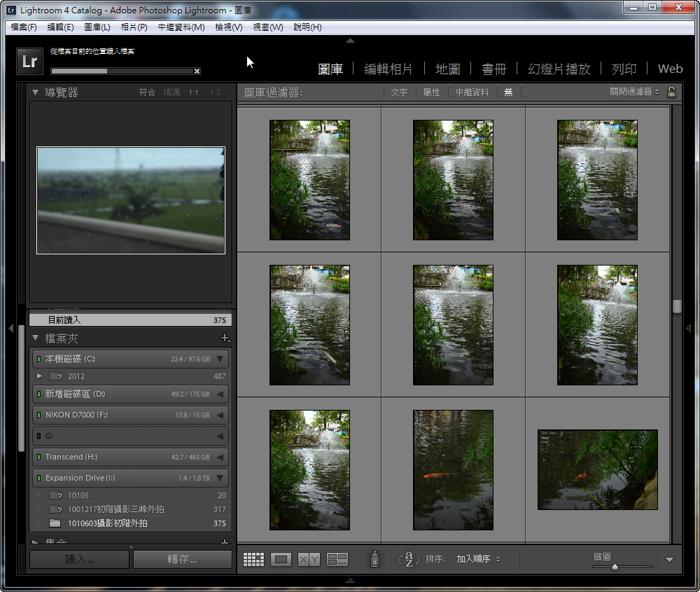Add a folder with plus icon

[x=225, y=338]
